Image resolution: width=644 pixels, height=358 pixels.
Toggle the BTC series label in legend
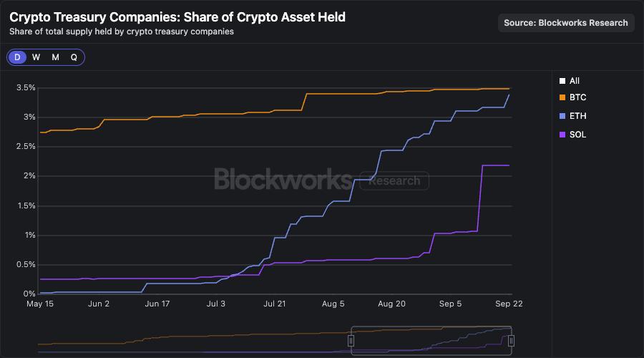point(578,97)
